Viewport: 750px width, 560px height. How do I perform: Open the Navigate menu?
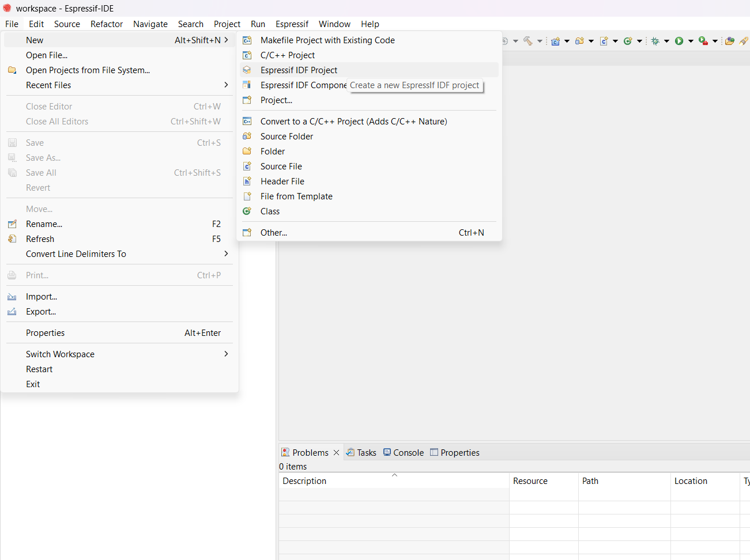click(150, 24)
